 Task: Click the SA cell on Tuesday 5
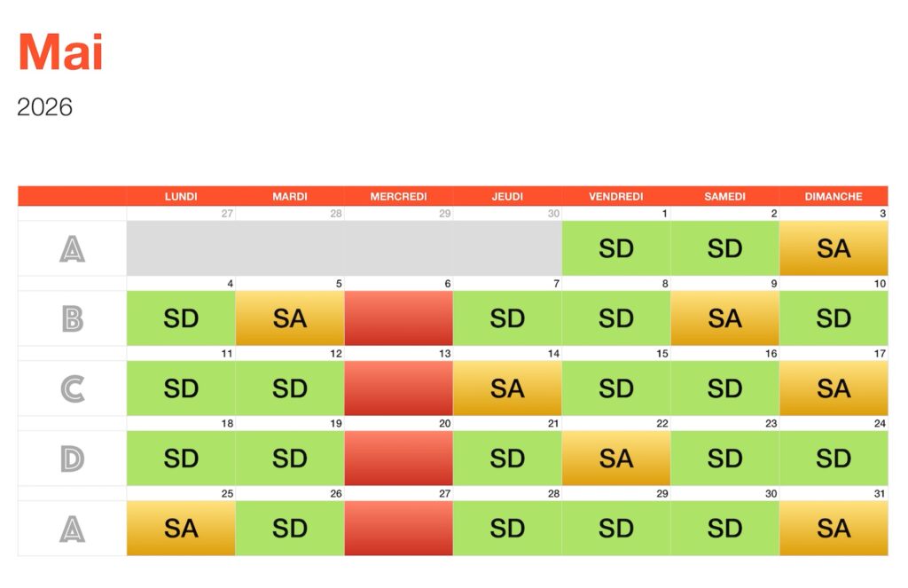pyautogui.click(x=290, y=318)
